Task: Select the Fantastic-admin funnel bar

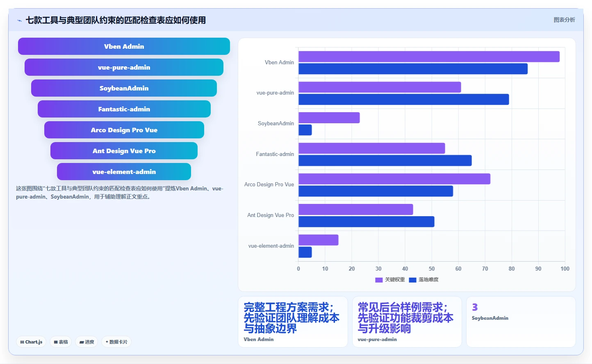Action: point(124,109)
